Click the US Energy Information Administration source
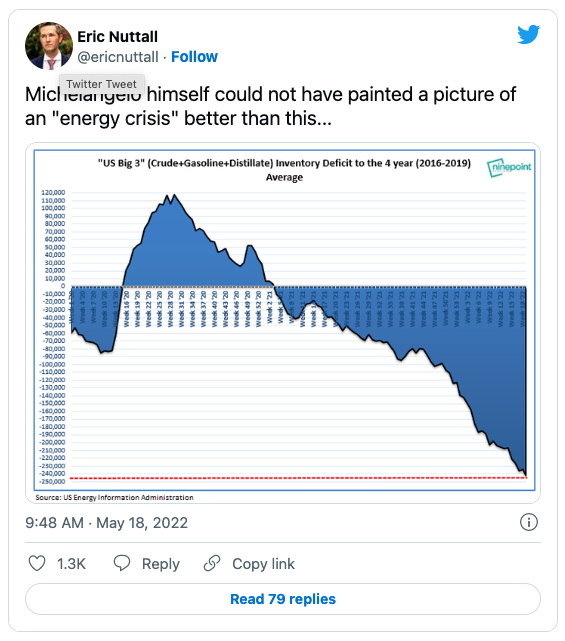 114,497
